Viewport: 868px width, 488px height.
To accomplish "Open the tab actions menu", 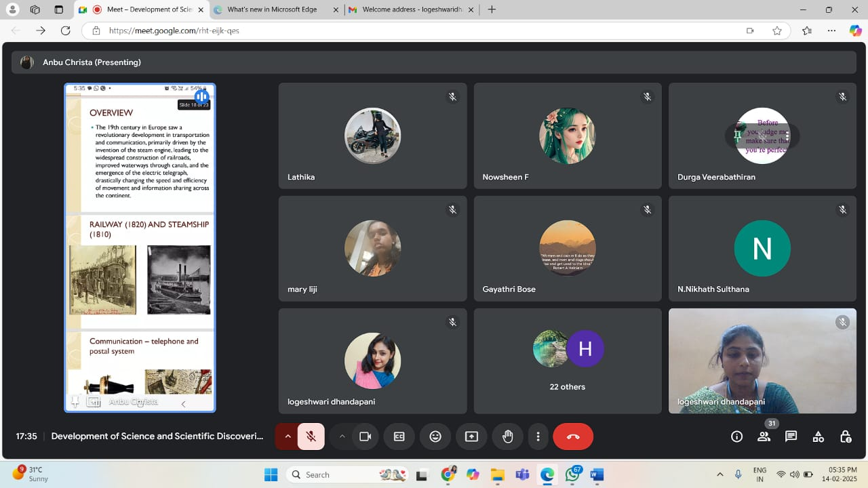I will click(x=58, y=9).
